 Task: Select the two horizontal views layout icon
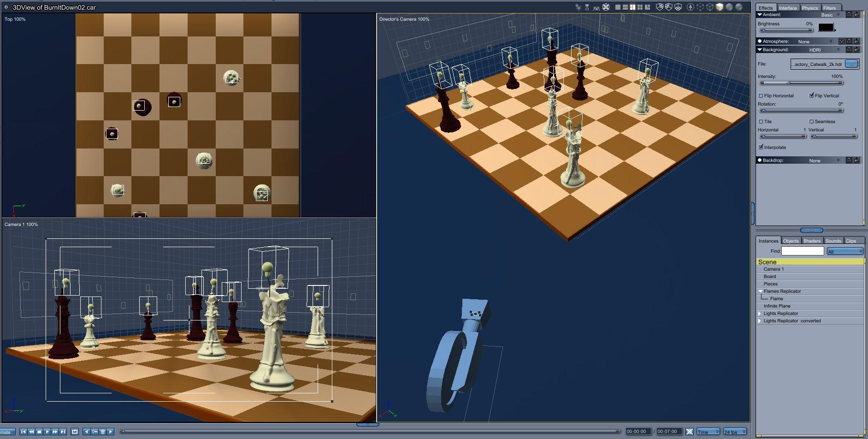(x=625, y=7)
